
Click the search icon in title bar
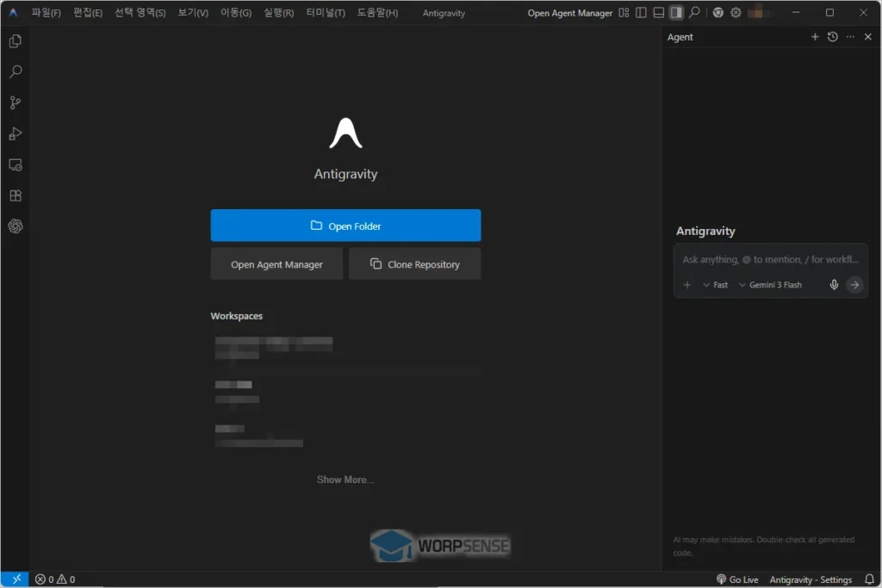[695, 12]
